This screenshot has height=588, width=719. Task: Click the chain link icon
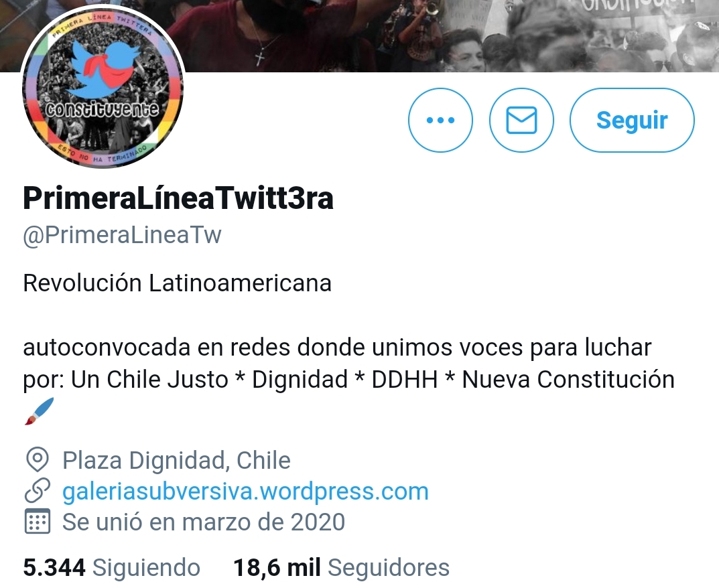(x=37, y=491)
